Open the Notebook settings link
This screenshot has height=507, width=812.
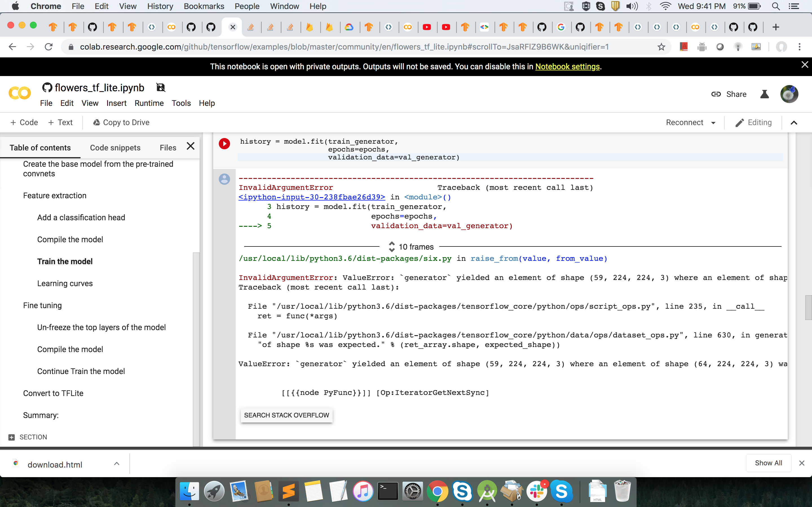click(567, 66)
